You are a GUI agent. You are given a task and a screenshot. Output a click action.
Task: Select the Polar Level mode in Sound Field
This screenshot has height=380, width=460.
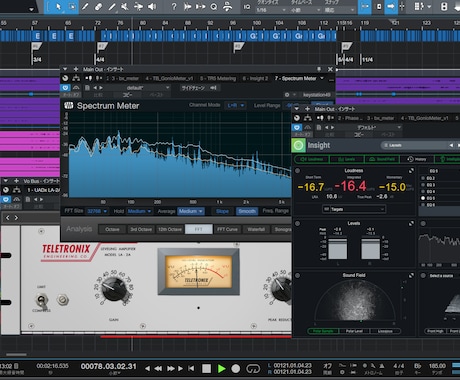point(354,331)
